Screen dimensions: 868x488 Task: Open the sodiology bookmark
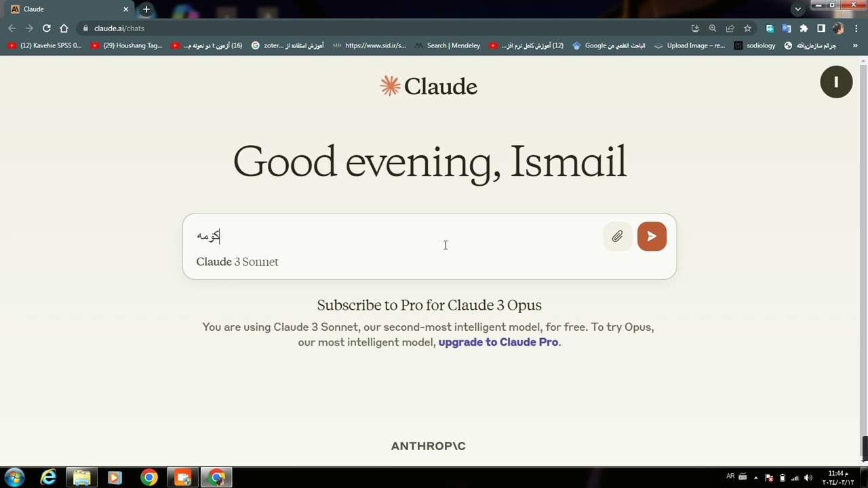pyautogui.click(x=754, y=46)
